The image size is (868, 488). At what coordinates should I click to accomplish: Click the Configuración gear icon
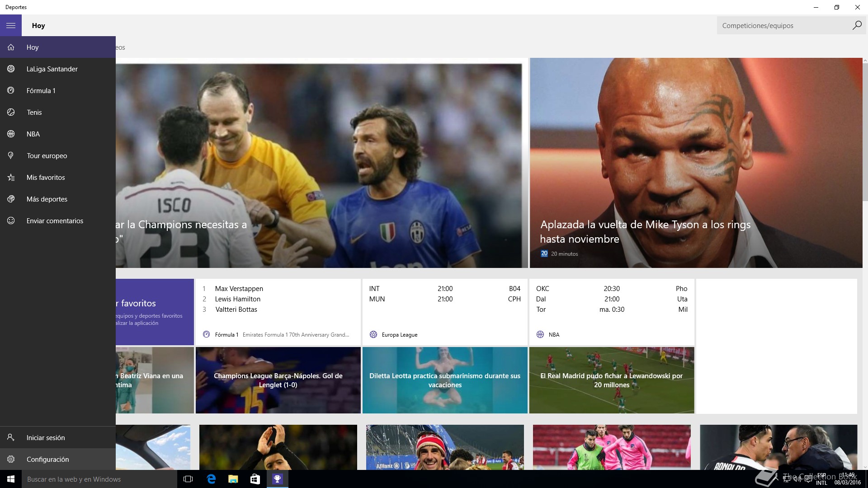click(x=11, y=459)
